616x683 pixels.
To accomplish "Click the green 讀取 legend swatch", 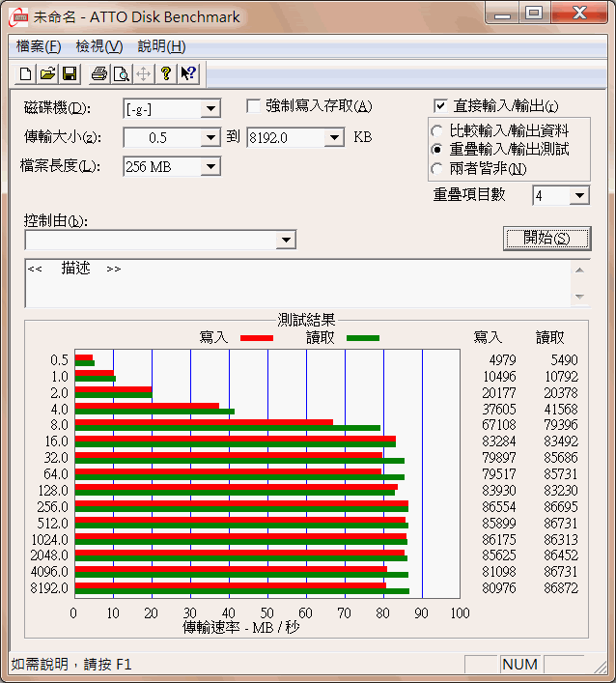I will tap(363, 338).
